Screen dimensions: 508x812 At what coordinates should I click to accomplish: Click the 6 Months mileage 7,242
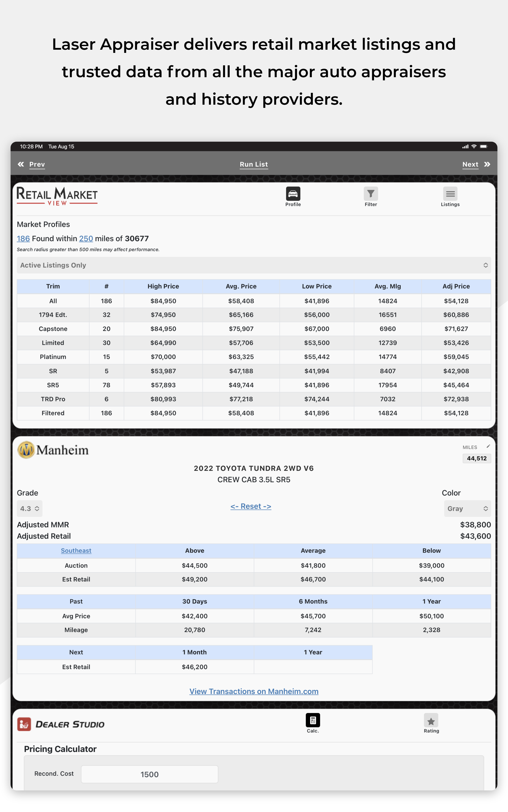click(x=313, y=630)
